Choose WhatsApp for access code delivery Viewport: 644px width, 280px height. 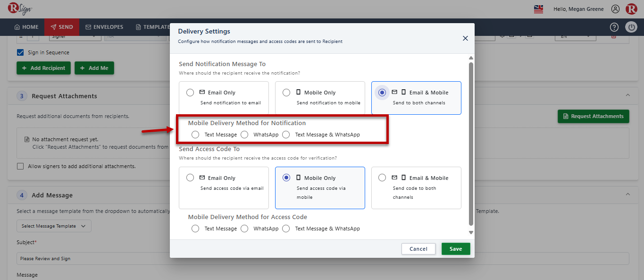click(244, 229)
